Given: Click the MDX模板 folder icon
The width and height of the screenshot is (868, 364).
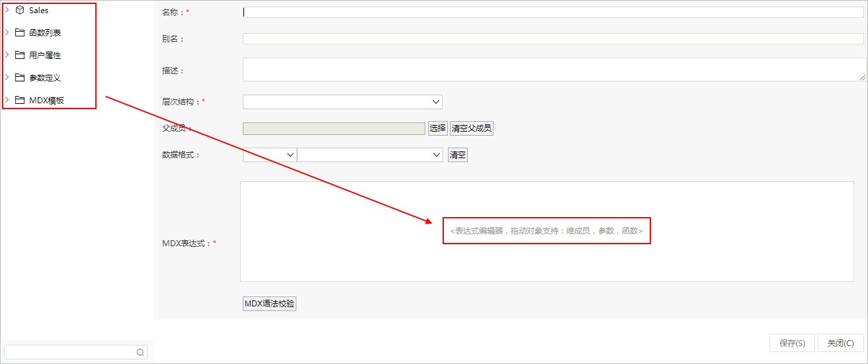Looking at the screenshot, I should (19, 100).
